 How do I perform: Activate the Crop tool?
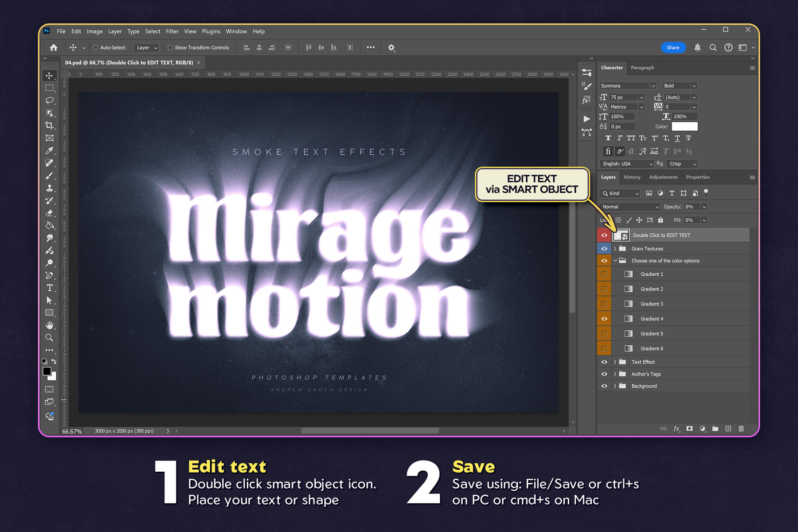coord(49,125)
